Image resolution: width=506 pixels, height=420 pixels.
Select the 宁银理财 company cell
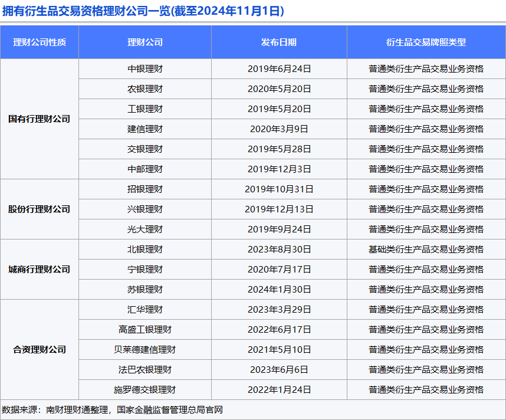(x=145, y=269)
